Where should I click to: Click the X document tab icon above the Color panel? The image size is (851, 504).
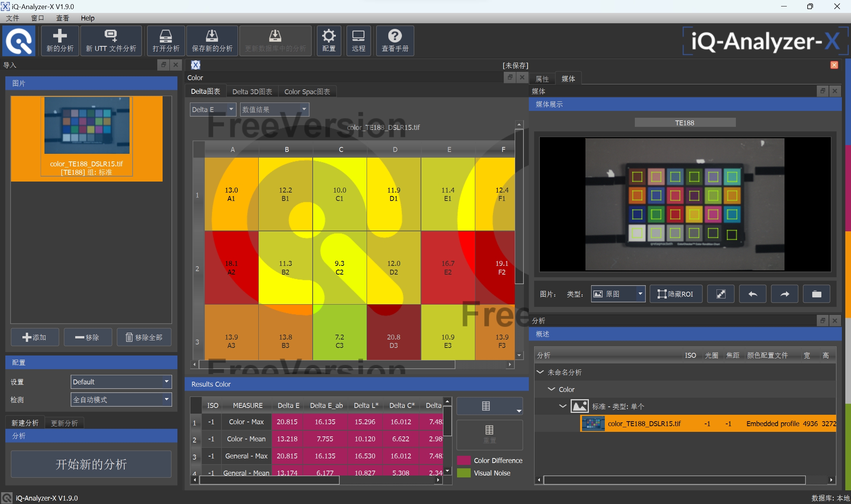(x=195, y=65)
